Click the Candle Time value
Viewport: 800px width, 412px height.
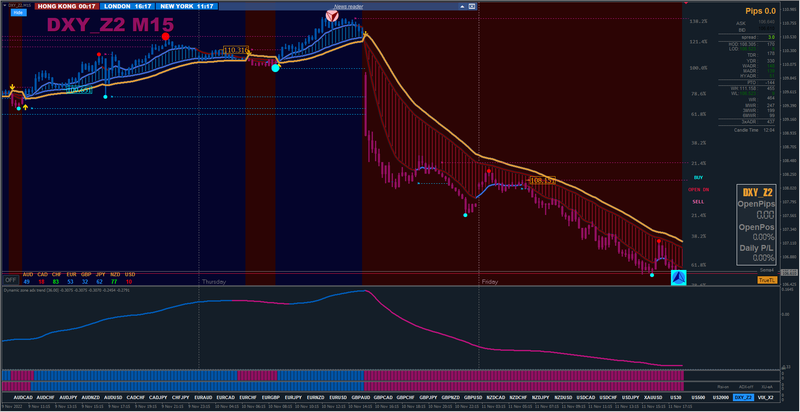(770, 131)
